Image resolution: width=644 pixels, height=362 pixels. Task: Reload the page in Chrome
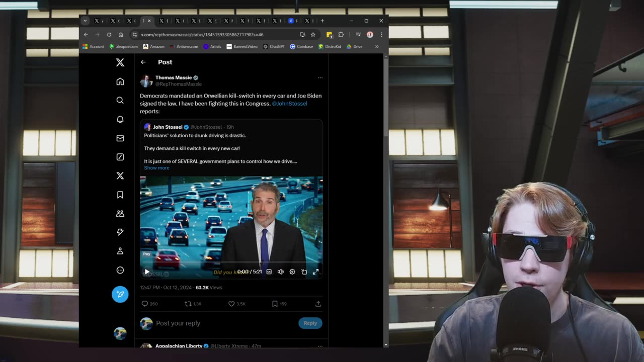click(109, 35)
